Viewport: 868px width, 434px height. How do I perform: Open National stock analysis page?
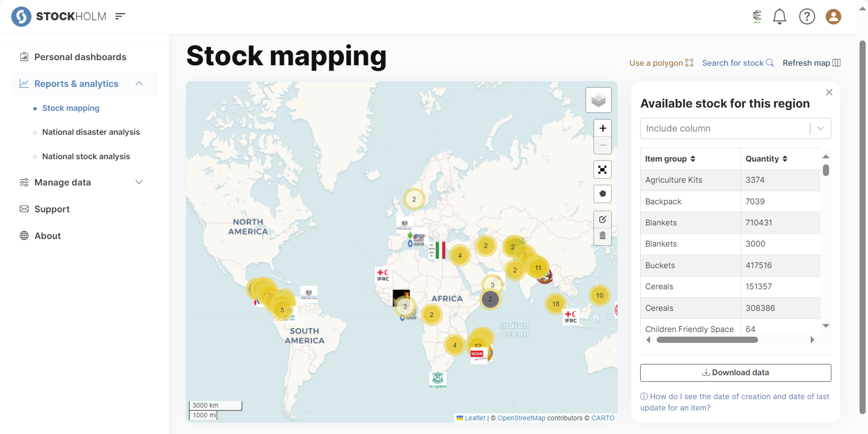[x=86, y=156]
